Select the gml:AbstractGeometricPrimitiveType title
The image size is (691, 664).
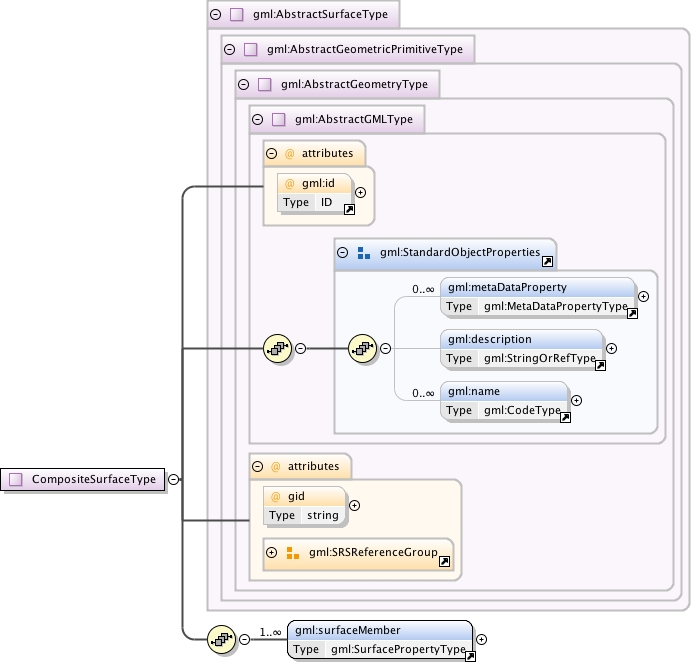pos(365,49)
